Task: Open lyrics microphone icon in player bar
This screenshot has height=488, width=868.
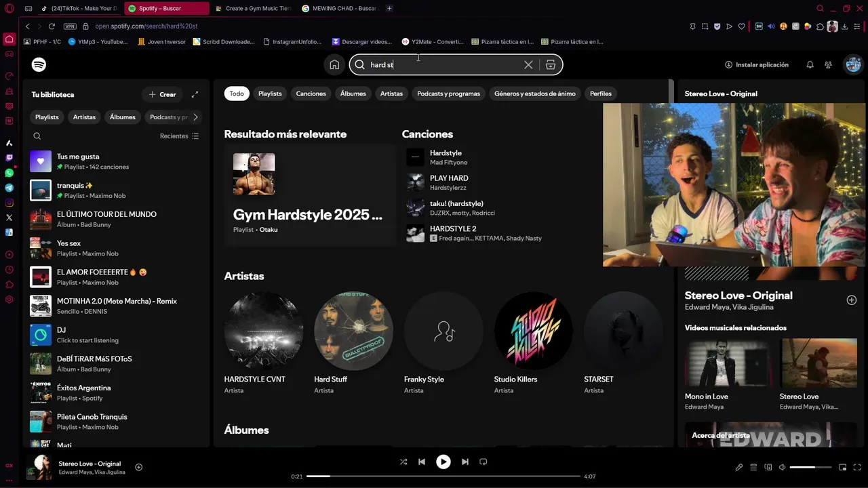Action: (x=739, y=467)
